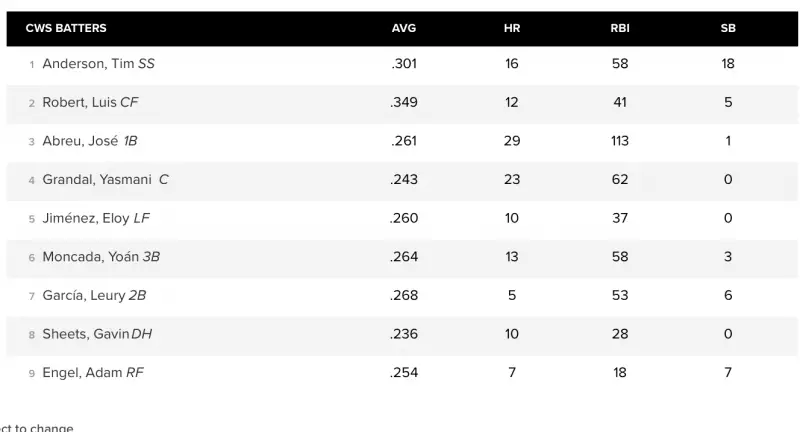
Task: Click the SB column header
Action: click(728, 28)
